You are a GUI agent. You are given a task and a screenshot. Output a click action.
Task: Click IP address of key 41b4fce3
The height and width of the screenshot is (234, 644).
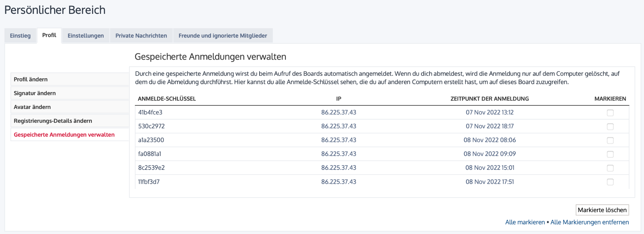pos(338,112)
